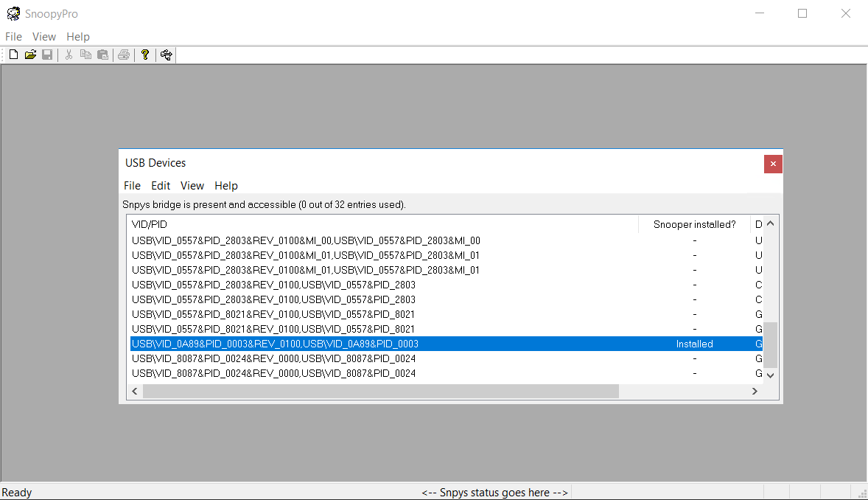The height and width of the screenshot is (500, 868).
Task: Click the vertical scrollbar up arrow
Action: pos(771,223)
